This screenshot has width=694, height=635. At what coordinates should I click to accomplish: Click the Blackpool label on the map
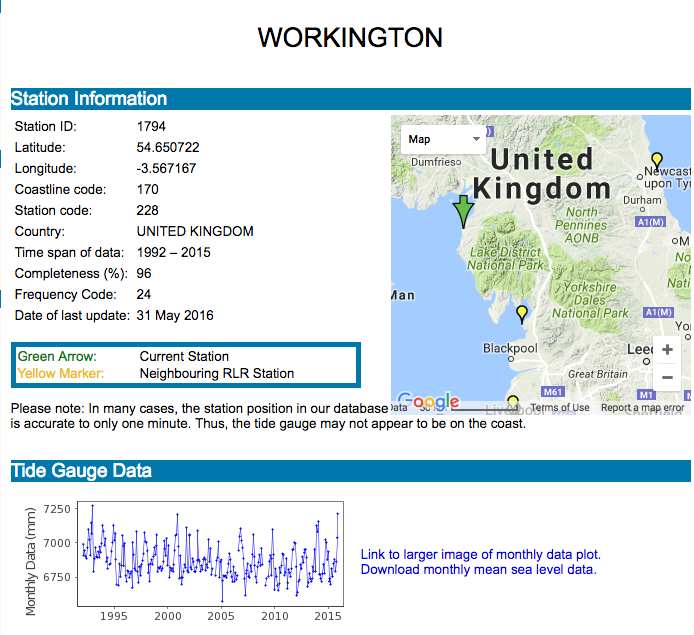tap(510, 348)
